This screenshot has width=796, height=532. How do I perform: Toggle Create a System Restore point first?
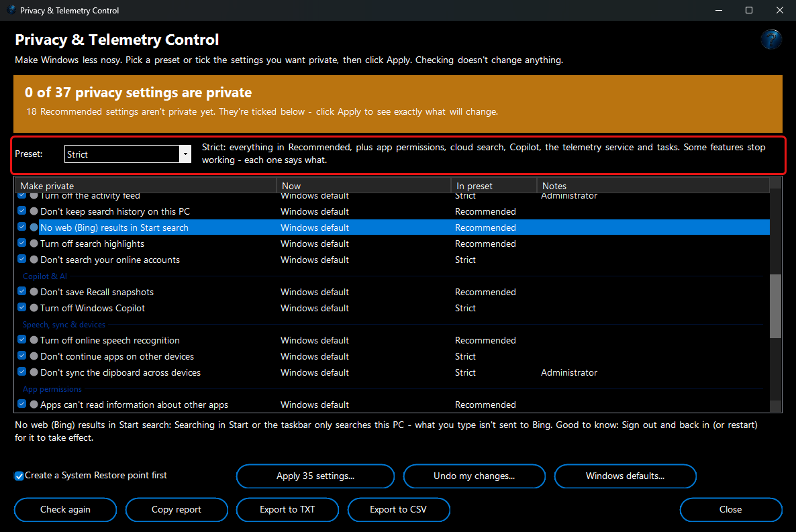(x=19, y=476)
